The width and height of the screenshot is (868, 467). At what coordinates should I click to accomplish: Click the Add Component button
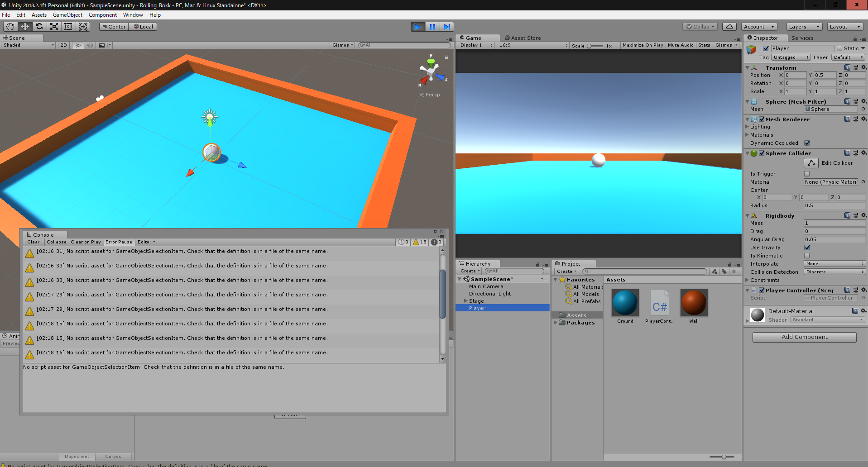pos(804,337)
